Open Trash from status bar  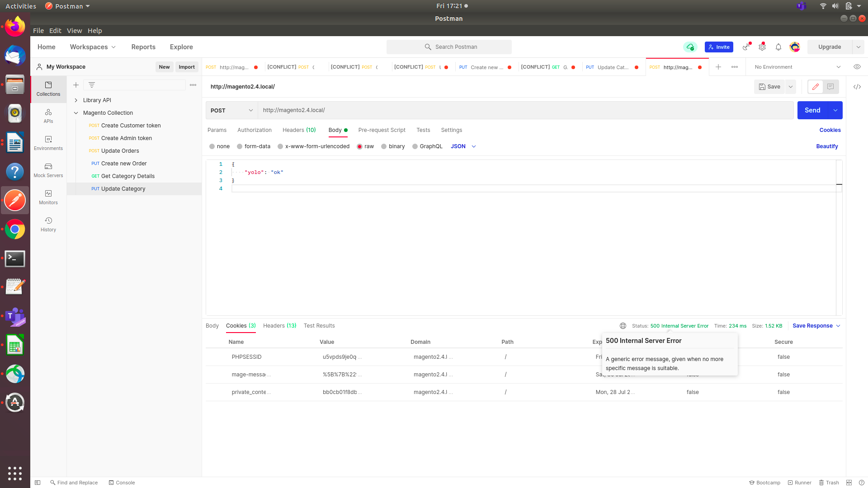click(829, 483)
